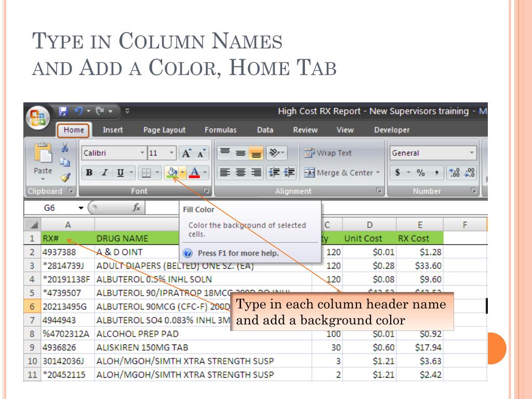Open the Font Color palette arrow
532x399 pixels.
point(205,172)
